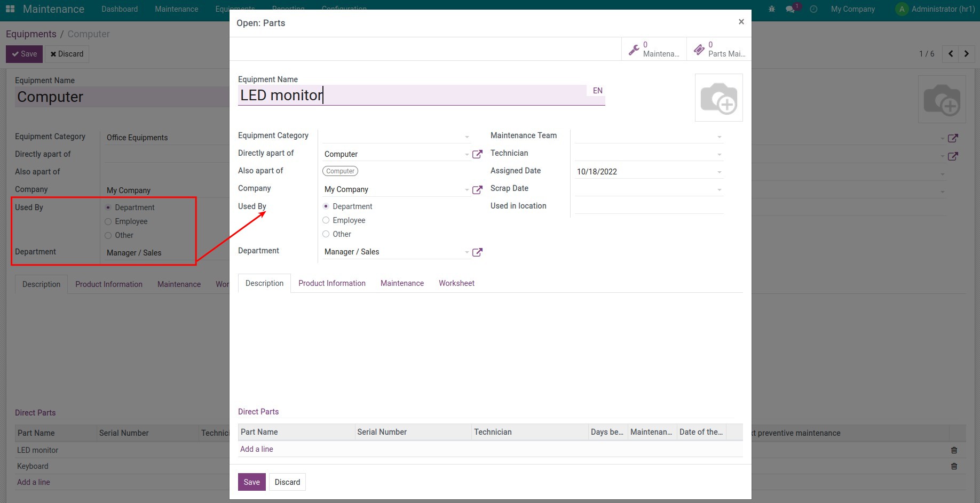This screenshot has width=980, height=503.
Task: Upload equipment photo via camera placeholder
Action: (718, 98)
